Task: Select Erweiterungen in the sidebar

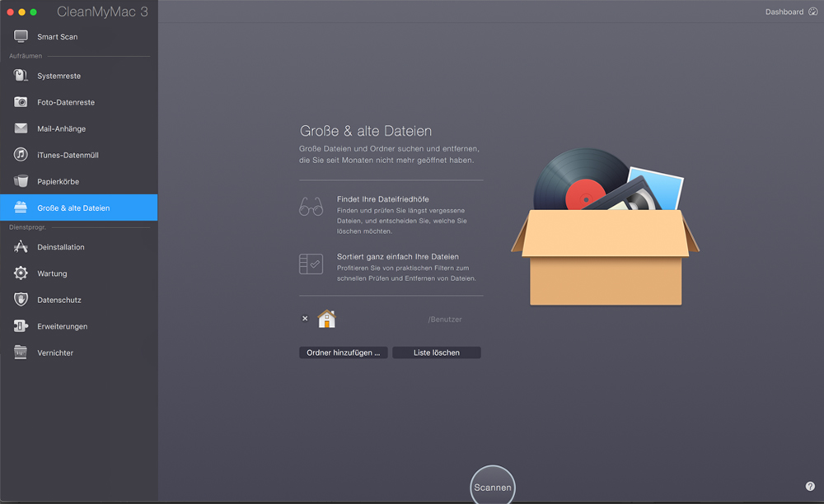Action: point(79,326)
